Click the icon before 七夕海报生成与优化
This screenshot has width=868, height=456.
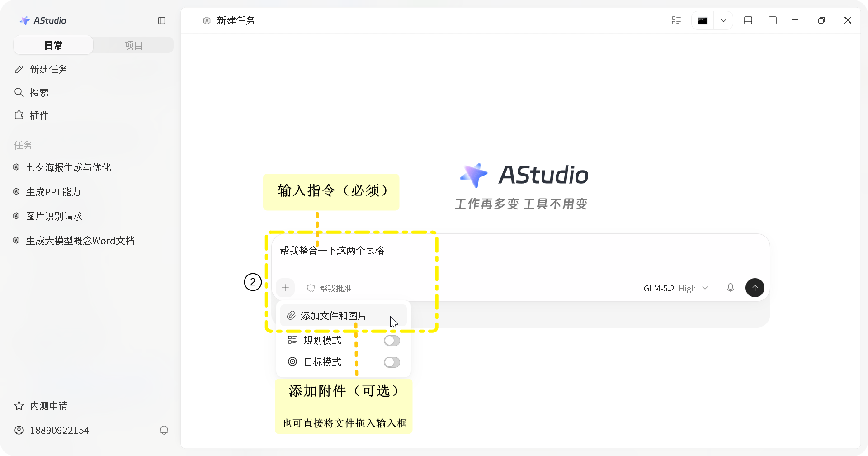pyautogui.click(x=16, y=167)
